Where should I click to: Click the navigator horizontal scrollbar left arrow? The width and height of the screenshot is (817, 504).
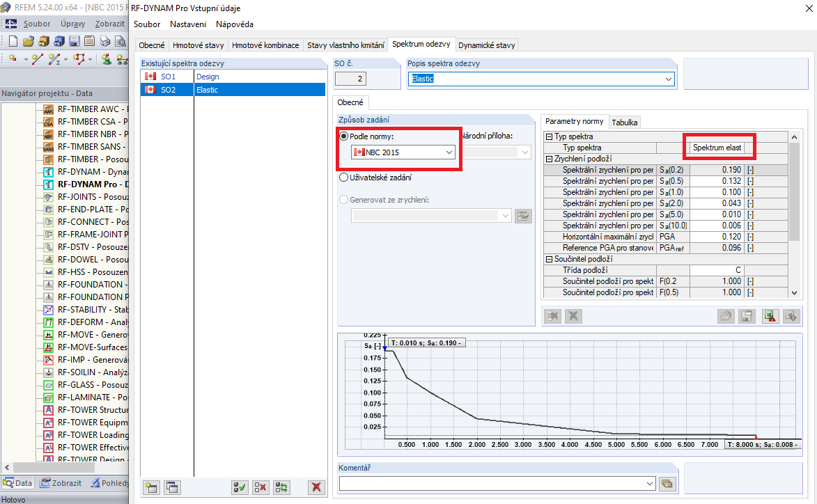click(x=7, y=467)
